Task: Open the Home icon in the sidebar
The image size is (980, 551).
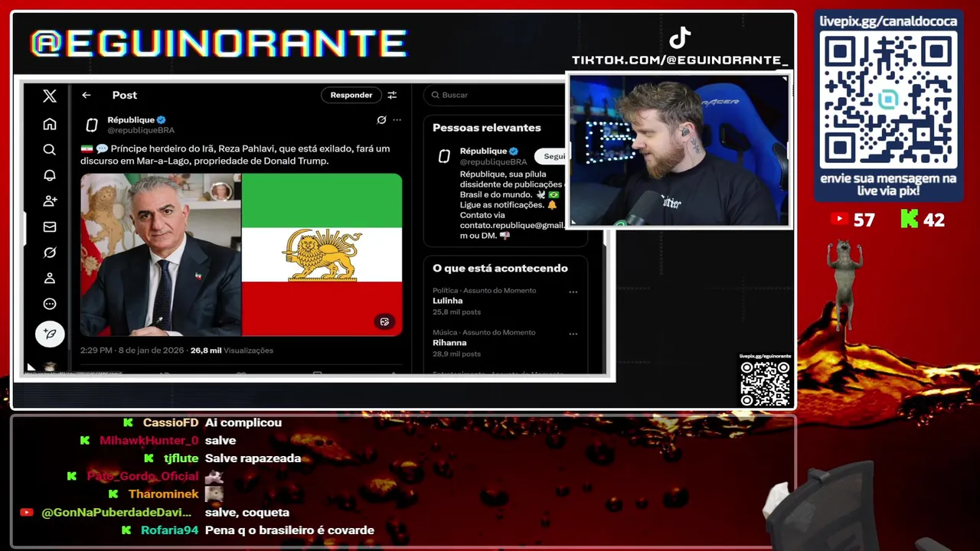Action: pyautogui.click(x=50, y=124)
